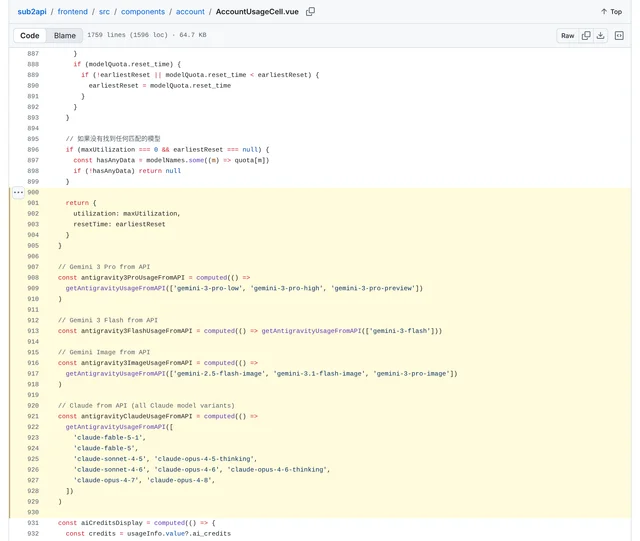Click the AccountUsageCell.vue file name

pos(257,12)
